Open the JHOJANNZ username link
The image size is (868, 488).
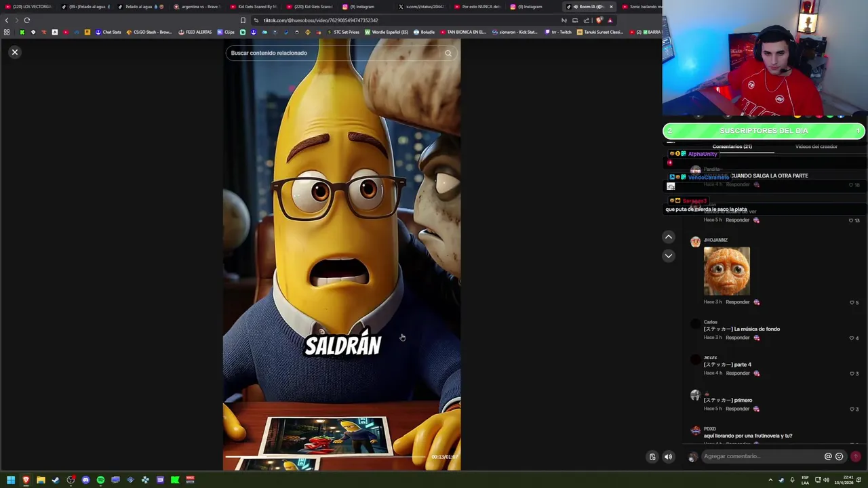pyautogui.click(x=715, y=240)
